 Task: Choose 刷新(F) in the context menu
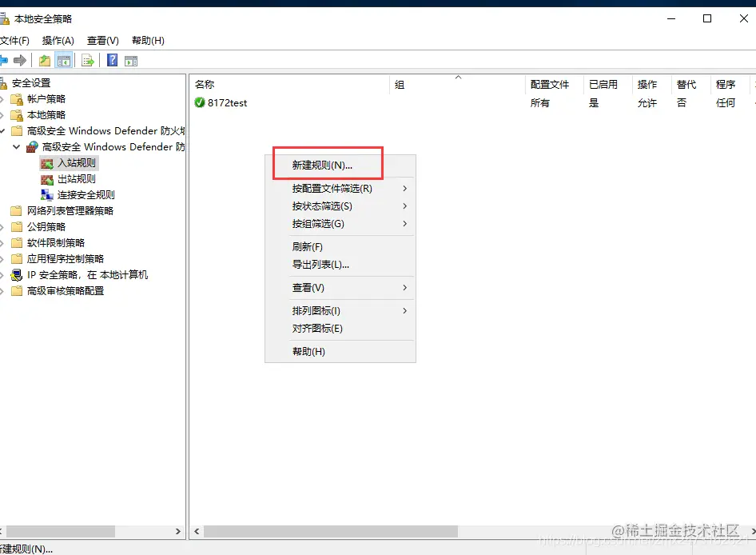point(340,247)
